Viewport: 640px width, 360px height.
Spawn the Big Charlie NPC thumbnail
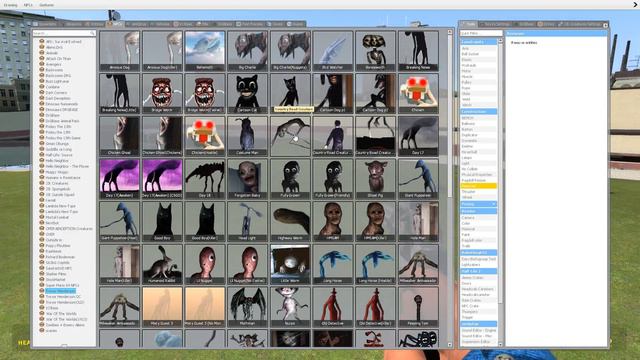pos(247,51)
